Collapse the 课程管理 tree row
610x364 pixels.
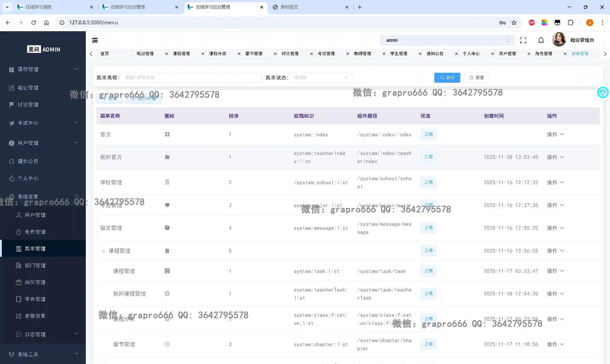(103, 251)
